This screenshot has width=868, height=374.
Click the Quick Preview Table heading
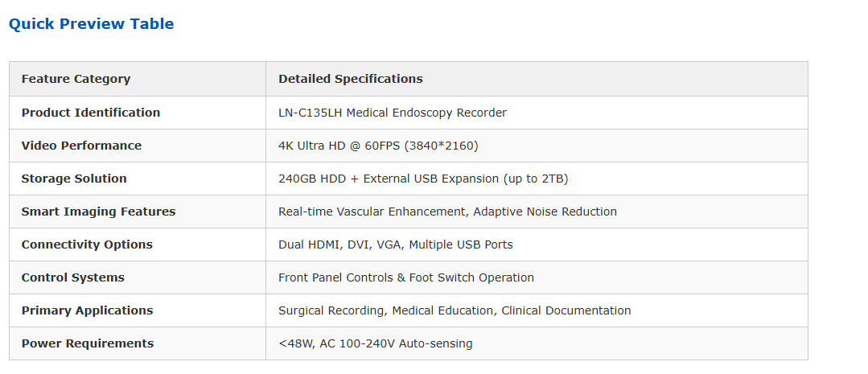(x=91, y=24)
